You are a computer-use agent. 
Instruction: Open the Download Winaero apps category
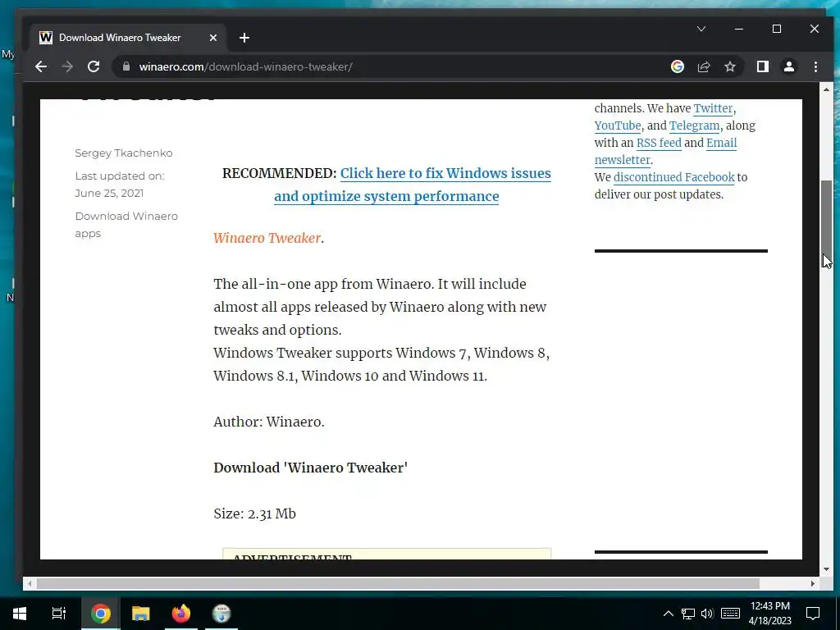click(x=126, y=225)
